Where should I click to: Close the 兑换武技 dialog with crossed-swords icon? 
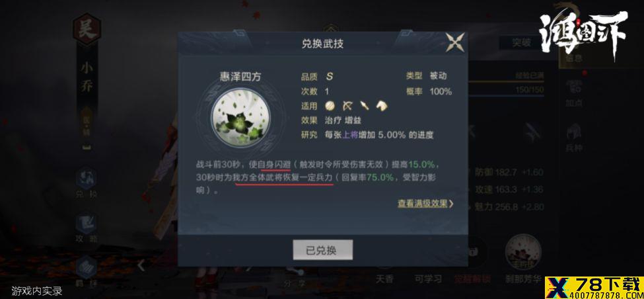455,42
